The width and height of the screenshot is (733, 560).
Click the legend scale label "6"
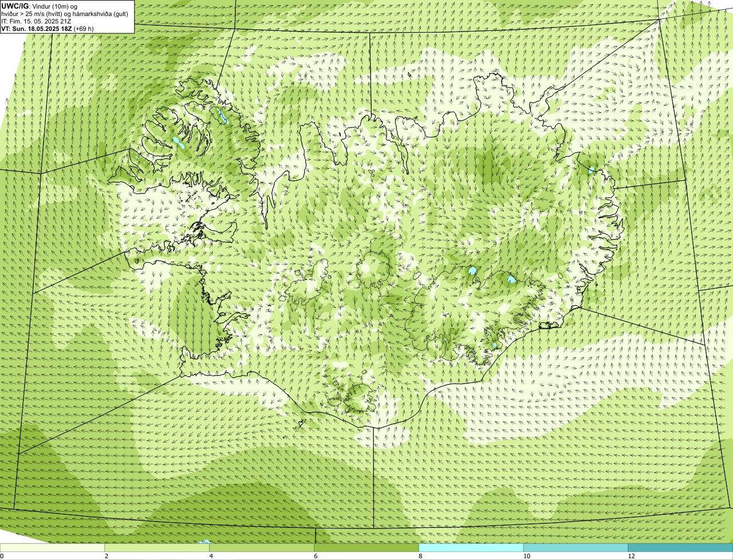point(316,556)
